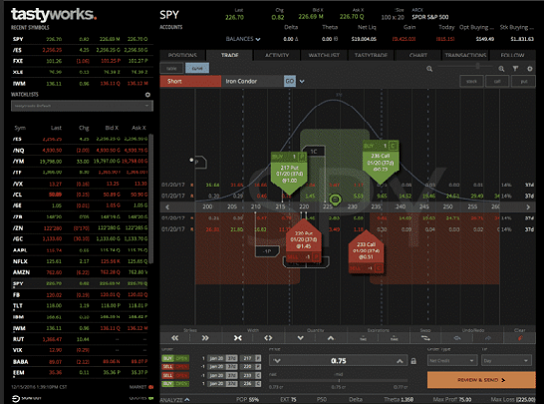This screenshot has height=404, width=544.
Task: Switch to the Positions tab
Action: point(182,55)
